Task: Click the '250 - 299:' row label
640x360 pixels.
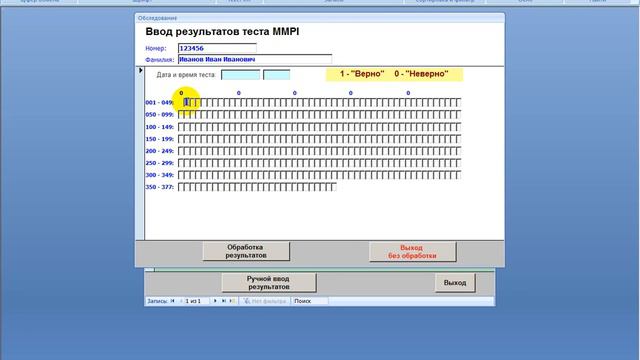Action: click(160, 163)
